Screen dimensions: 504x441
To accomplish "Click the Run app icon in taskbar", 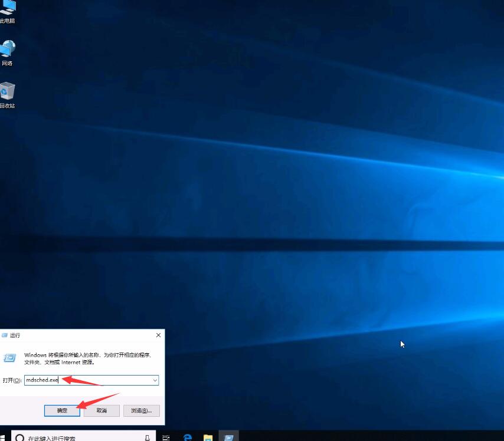I will click(228, 437).
